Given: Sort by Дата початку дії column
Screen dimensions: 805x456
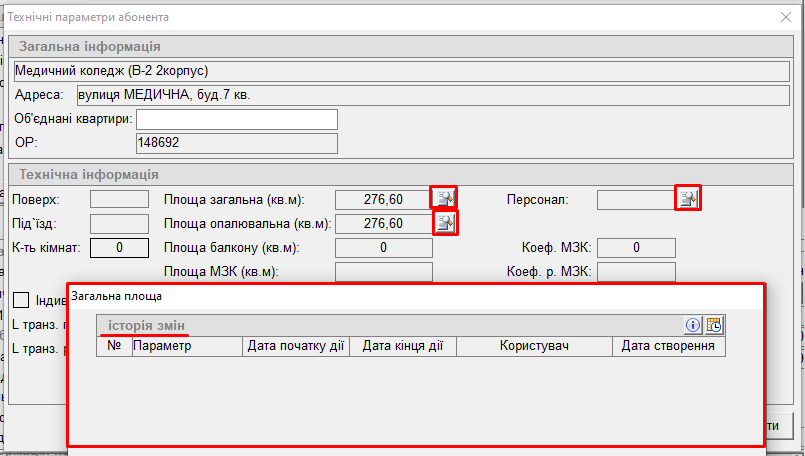Looking at the screenshot, I should pos(296,346).
